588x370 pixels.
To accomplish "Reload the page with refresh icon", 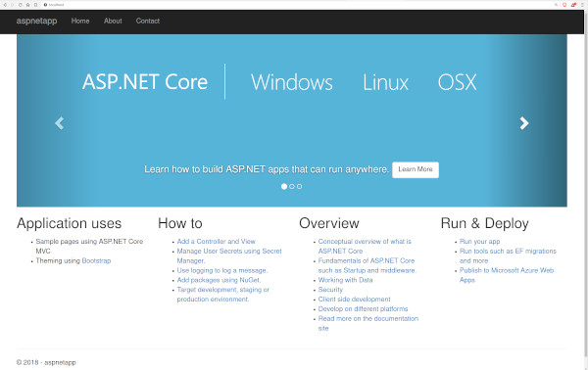I will coord(20,5).
